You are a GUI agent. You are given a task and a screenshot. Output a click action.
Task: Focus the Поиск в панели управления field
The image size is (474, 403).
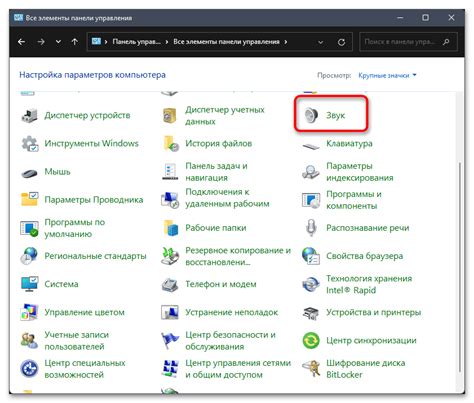tap(408, 42)
